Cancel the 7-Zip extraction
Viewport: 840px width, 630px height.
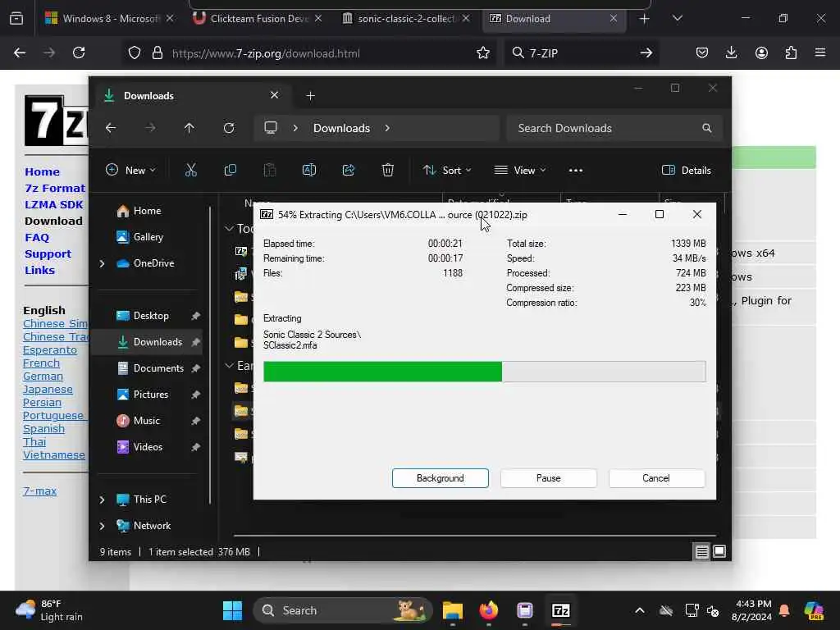pos(656,478)
